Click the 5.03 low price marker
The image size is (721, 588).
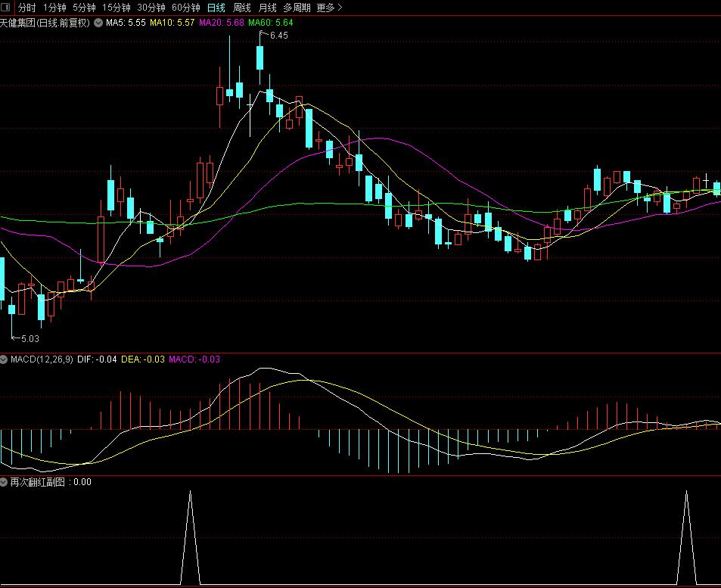pyautogui.click(x=30, y=338)
